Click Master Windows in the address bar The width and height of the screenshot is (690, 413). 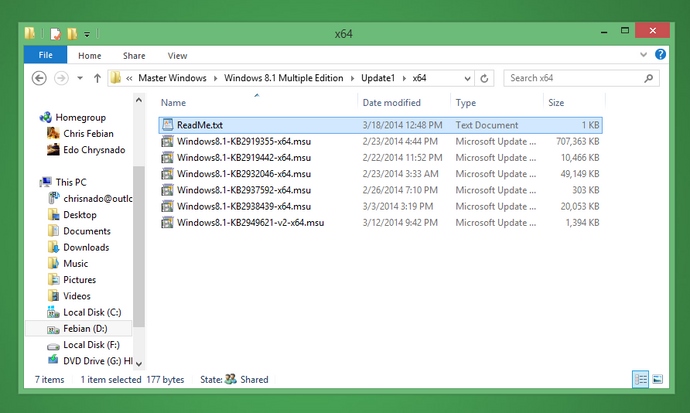tap(172, 78)
